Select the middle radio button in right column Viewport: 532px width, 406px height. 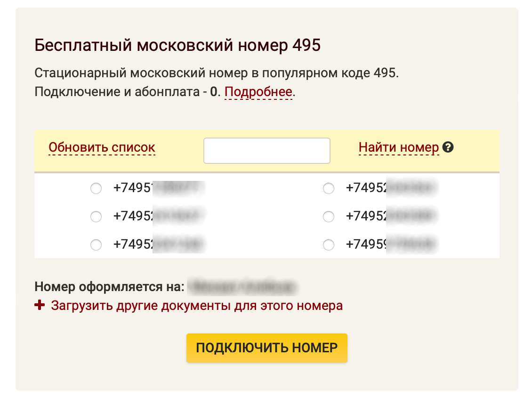click(328, 217)
